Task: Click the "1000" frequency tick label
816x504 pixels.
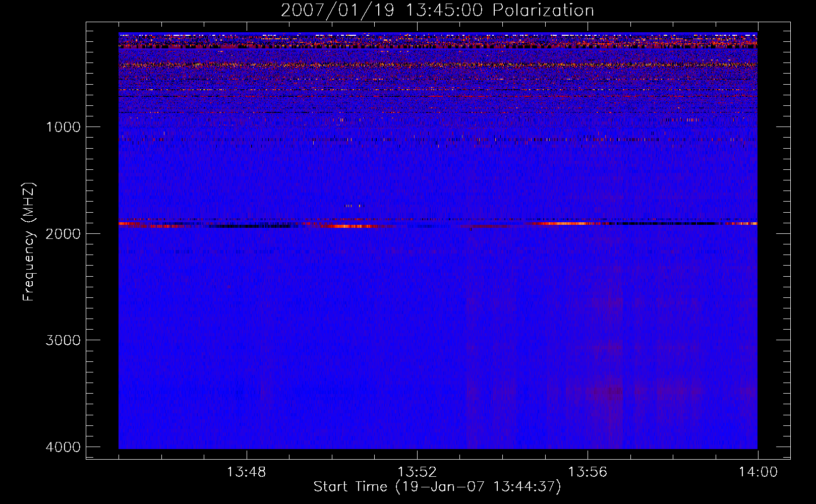Action: (x=63, y=127)
